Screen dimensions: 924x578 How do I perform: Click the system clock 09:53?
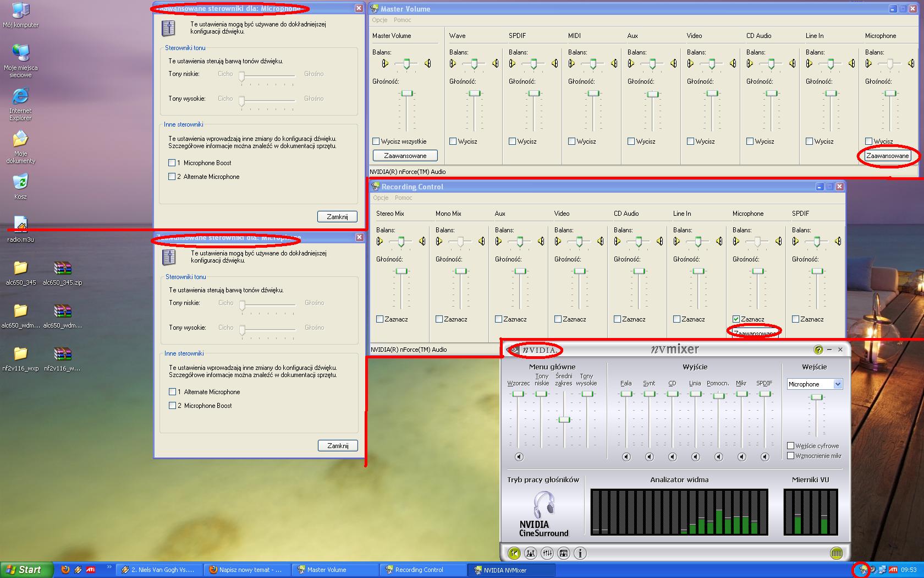[909, 570]
